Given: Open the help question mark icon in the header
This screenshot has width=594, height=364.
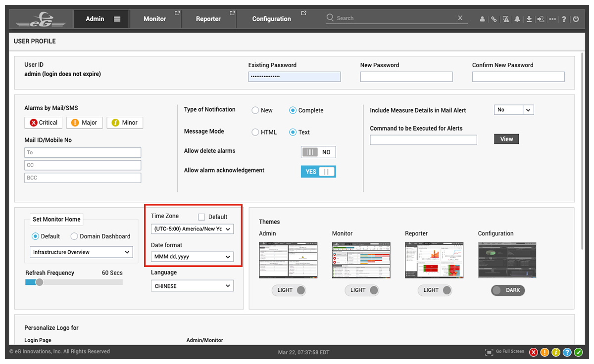Looking at the screenshot, I should (564, 19).
